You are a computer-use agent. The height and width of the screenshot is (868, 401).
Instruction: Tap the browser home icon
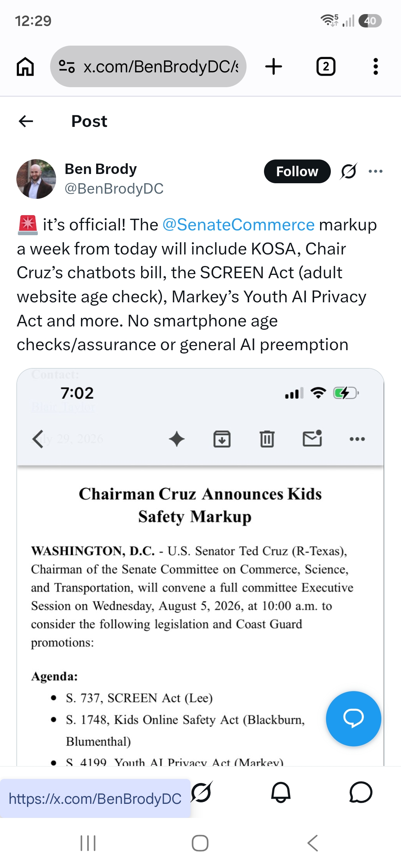tap(25, 67)
